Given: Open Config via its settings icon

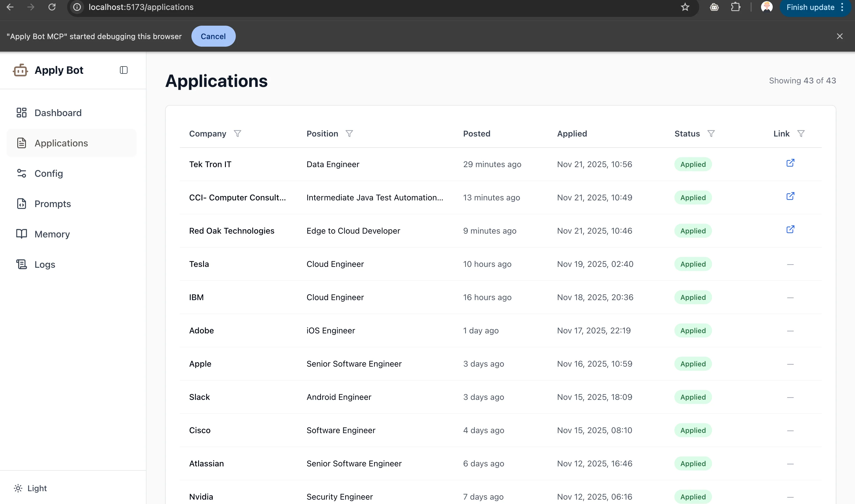Looking at the screenshot, I should point(21,173).
